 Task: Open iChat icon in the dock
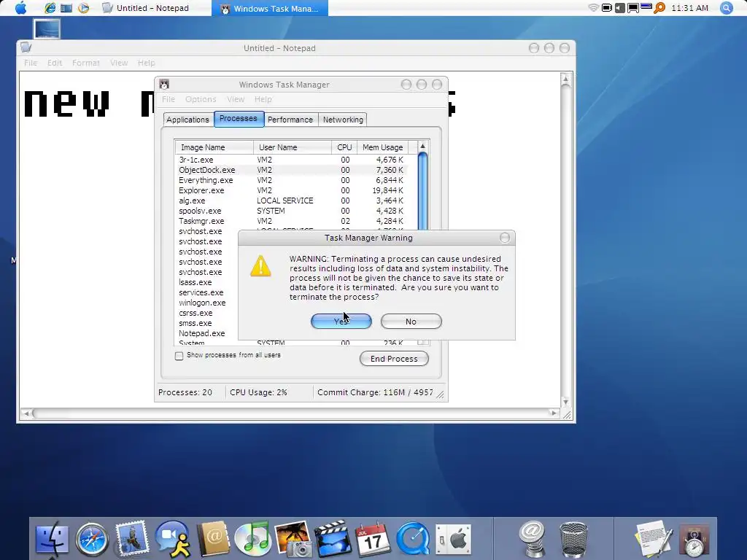[172, 539]
